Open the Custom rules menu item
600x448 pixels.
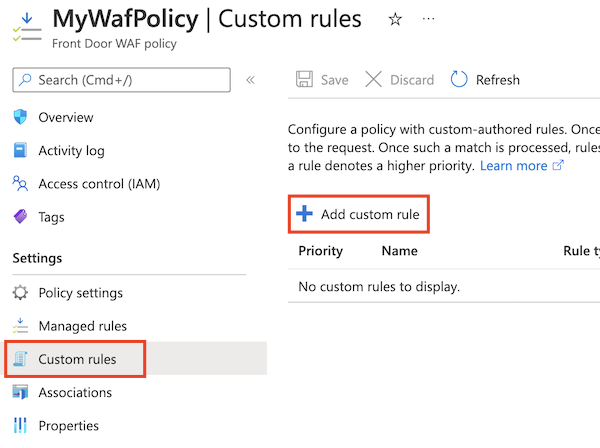[77, 359]
